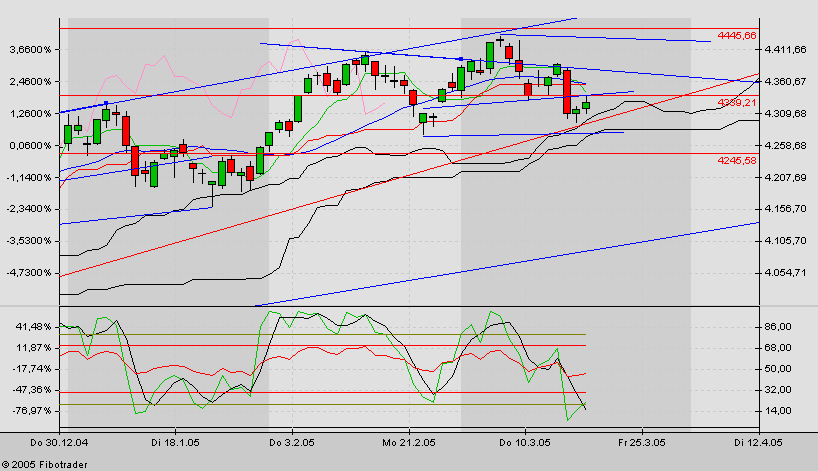Click the -4,7300% left axis label
The width and height of the screenshot is (818, 471).
pos(29,272)
